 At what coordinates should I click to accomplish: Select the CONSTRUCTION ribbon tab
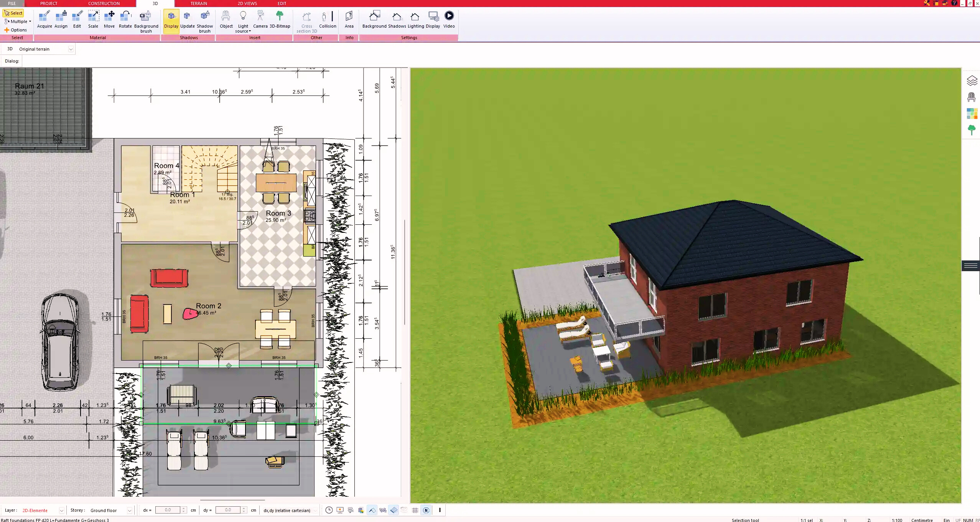[103, 3]
